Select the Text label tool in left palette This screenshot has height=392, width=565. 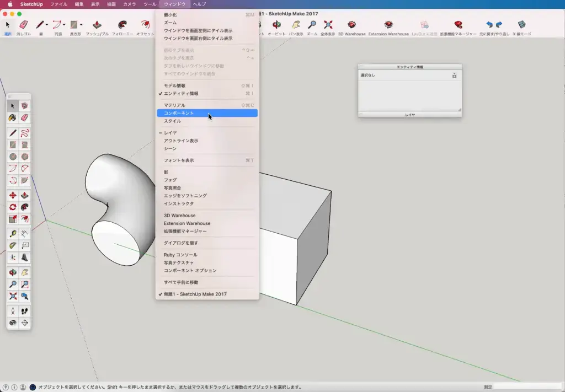pyautogui.click(x=24, y=246)
